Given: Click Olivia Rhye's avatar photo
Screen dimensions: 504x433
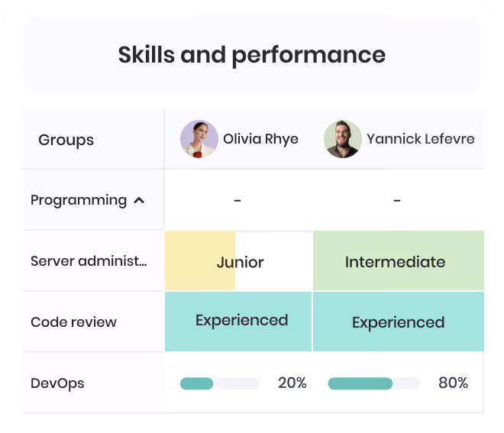Looking at the screenshot, I should 199,139.
